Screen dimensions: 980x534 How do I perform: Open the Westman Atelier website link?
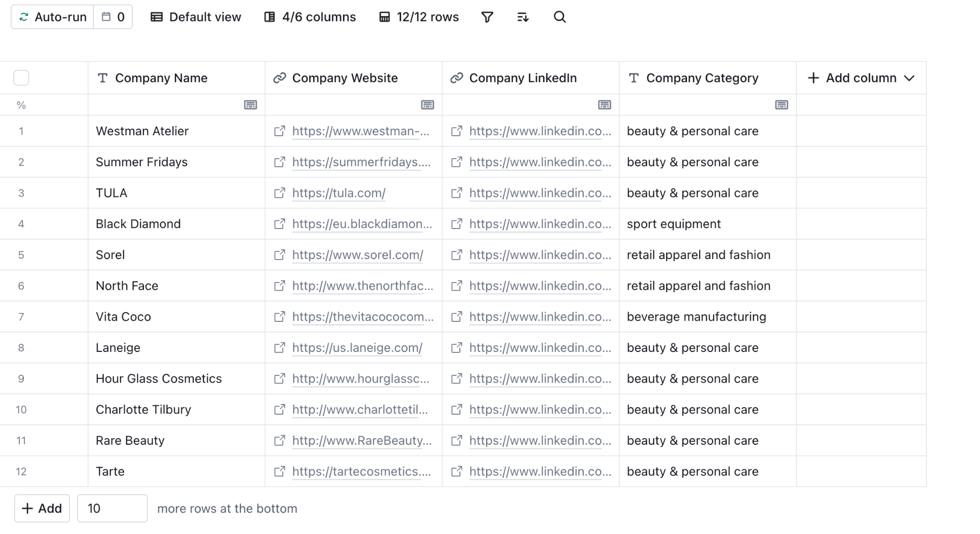pyautogui.click(x=361, y=131)
